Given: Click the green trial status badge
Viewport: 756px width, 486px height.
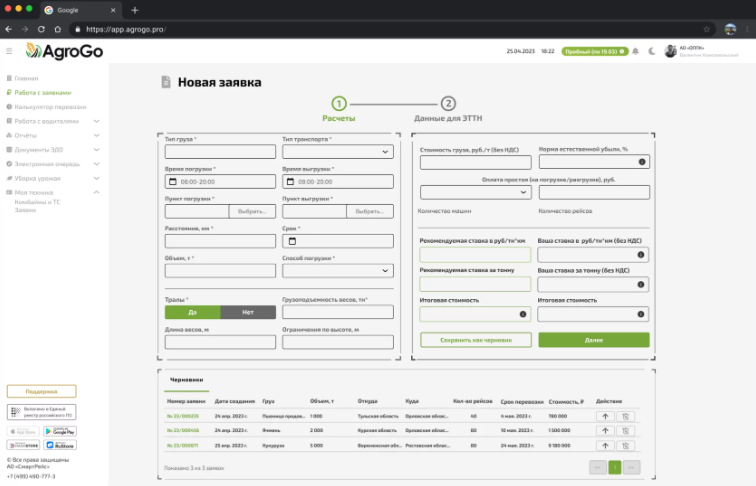Looking at the screenshot, I should pos(595,51).
